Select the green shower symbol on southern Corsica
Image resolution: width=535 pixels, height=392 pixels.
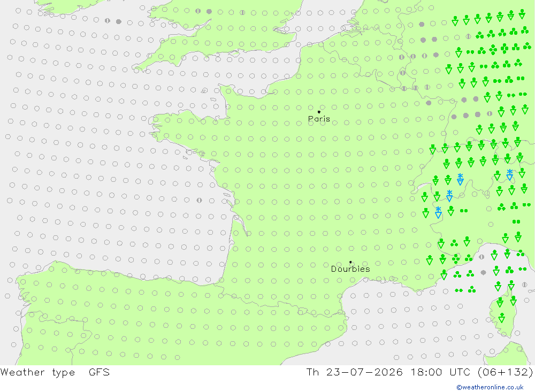[502, 318]
